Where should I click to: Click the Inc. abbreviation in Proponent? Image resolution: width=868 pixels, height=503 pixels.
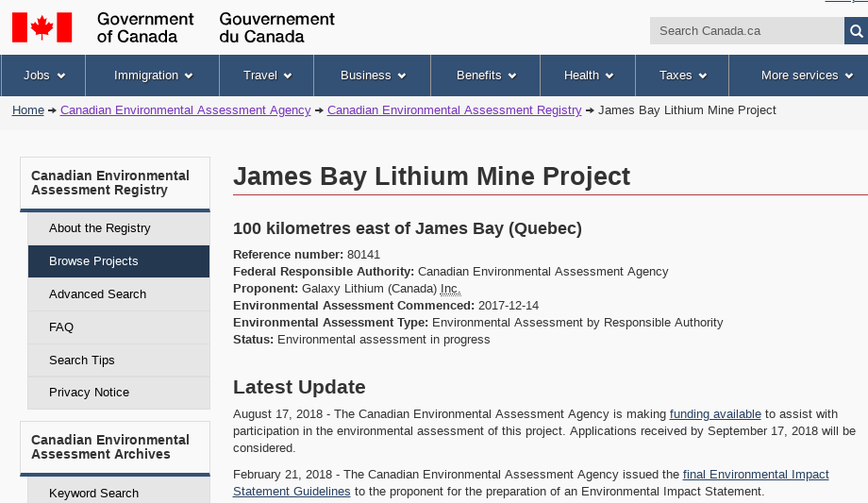click(x=450, y=289)
